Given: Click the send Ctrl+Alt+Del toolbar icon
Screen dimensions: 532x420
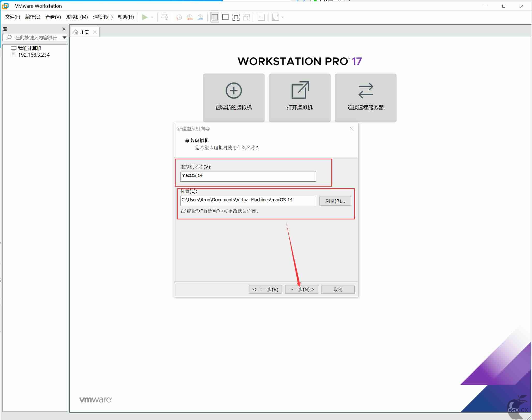Looking at the screenshot, I should point(164,17).
